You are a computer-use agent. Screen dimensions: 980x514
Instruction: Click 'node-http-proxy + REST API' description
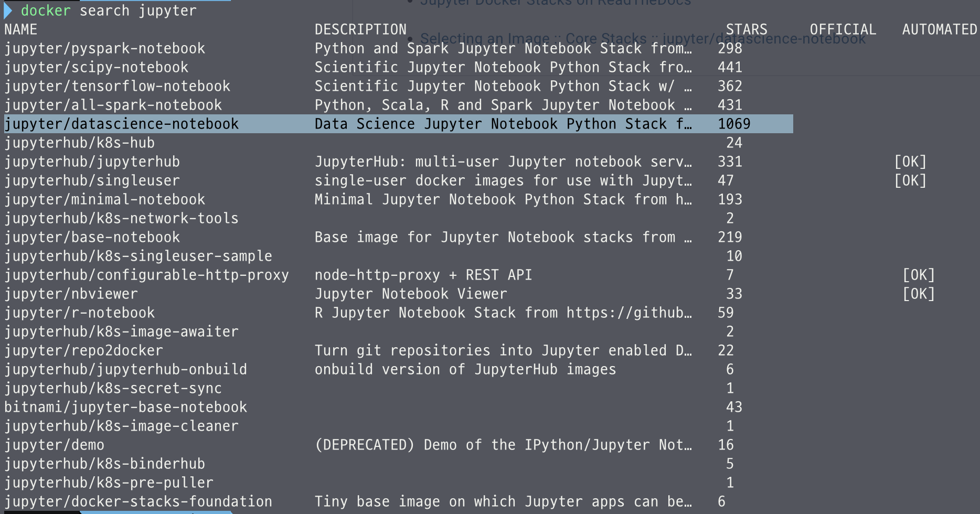pos(423,275)
